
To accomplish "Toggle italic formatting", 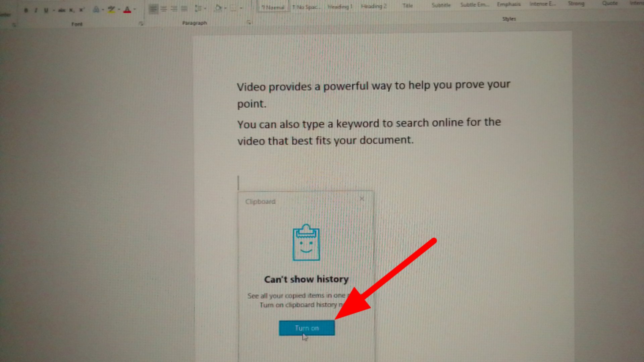I will pyautogui.click(x=36, y=10).
